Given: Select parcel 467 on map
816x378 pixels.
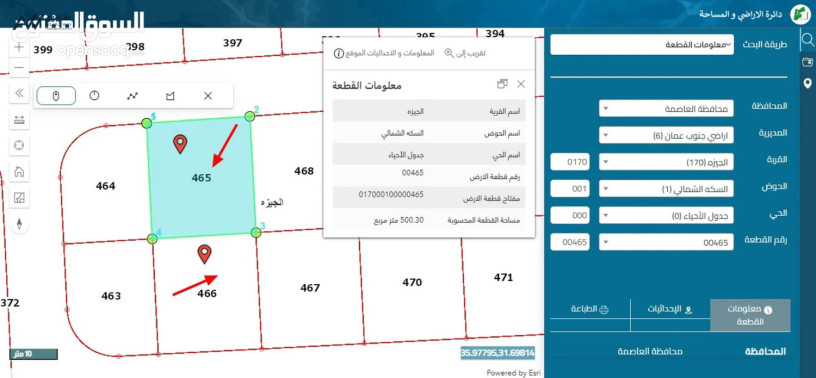Looking at the screenshot, I should (x=310, y=288).
